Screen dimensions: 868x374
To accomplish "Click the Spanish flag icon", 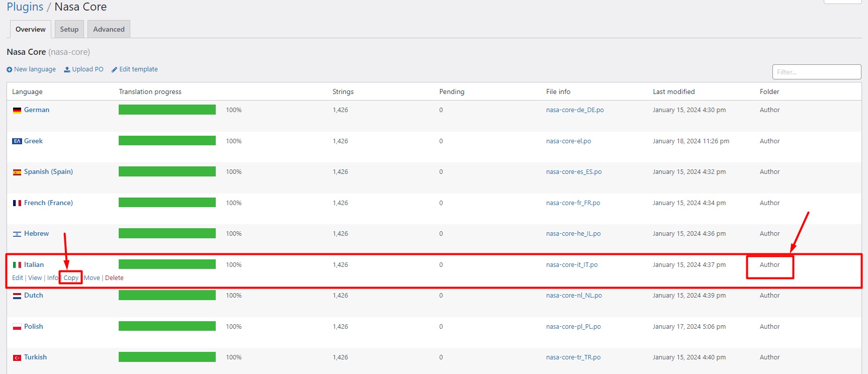I will [17, 172].
